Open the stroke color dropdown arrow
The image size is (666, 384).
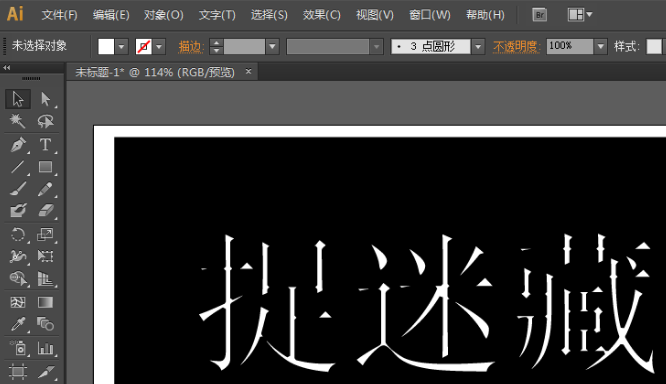tap(159, 46)
